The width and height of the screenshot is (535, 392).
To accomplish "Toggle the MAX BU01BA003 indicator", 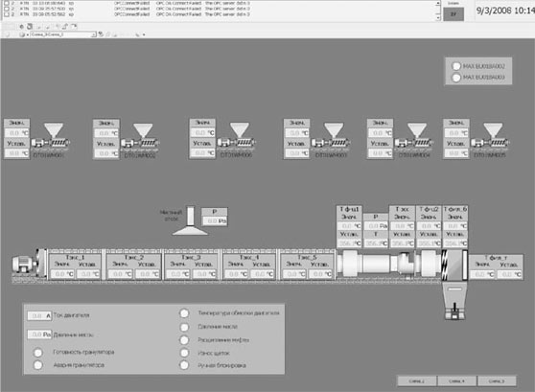I will [456, 78].
